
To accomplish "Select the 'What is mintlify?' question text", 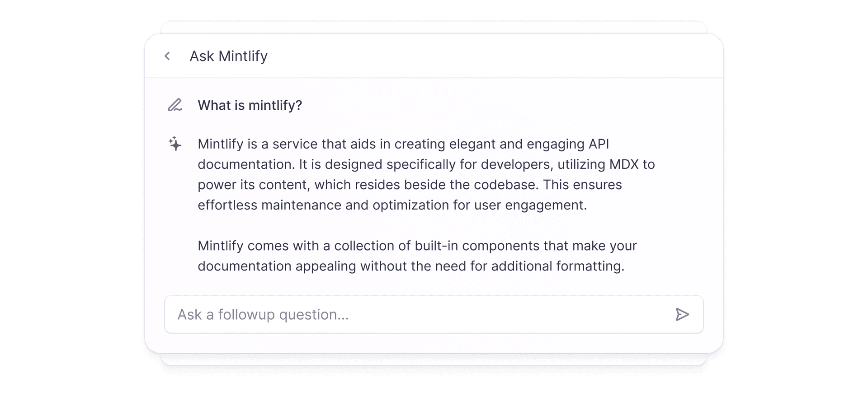I will (x=250, y=105).
